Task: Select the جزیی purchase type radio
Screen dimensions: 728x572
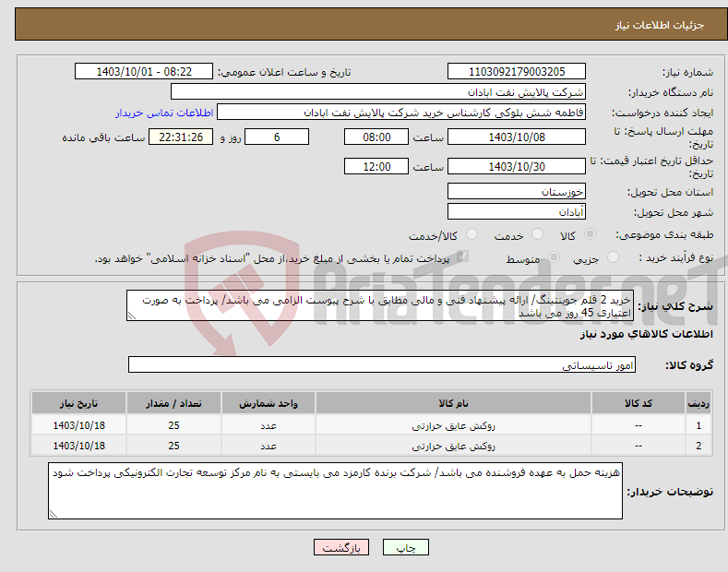Action: click(613, 256)
